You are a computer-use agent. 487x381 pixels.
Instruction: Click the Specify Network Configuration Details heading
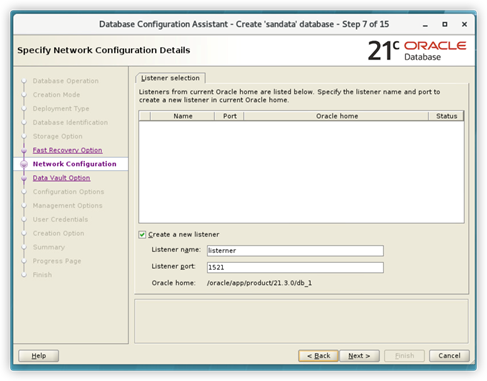pos(104,50)
